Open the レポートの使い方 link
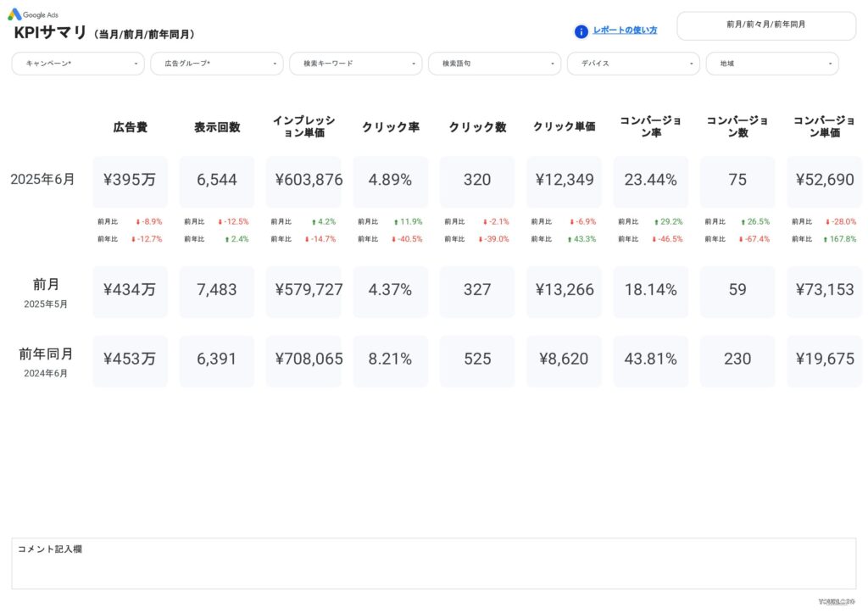This screenshot has width=868, height=613. point(625,31)
